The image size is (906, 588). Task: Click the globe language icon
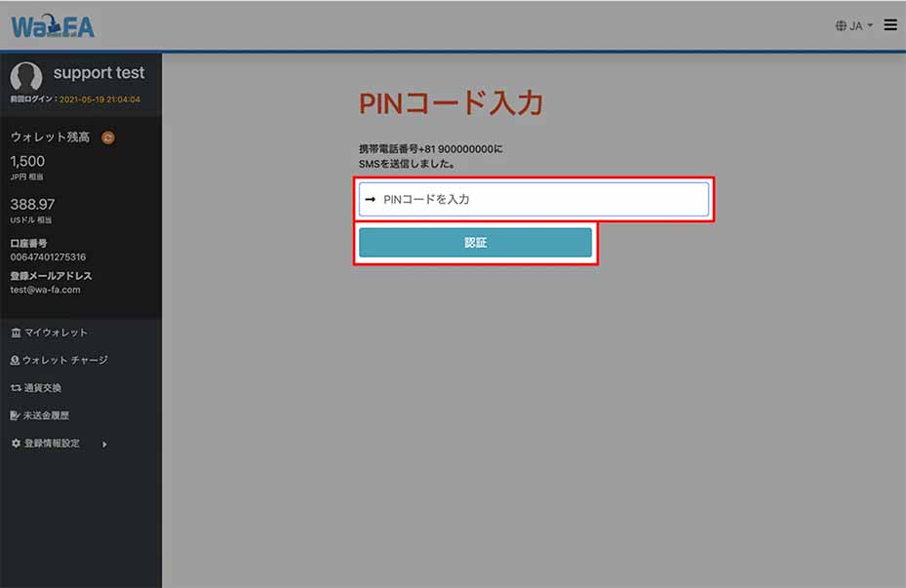pyautogui.click(x=841, y=25)
